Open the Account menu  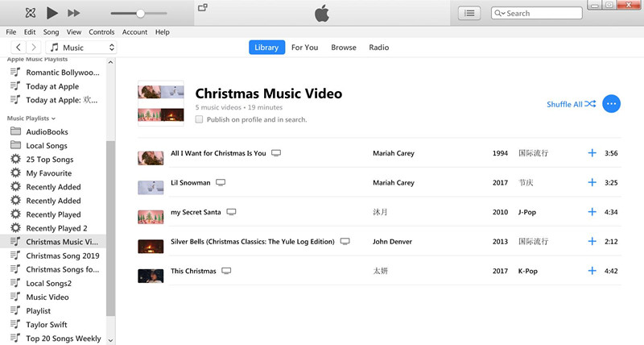tap(134, 32)
